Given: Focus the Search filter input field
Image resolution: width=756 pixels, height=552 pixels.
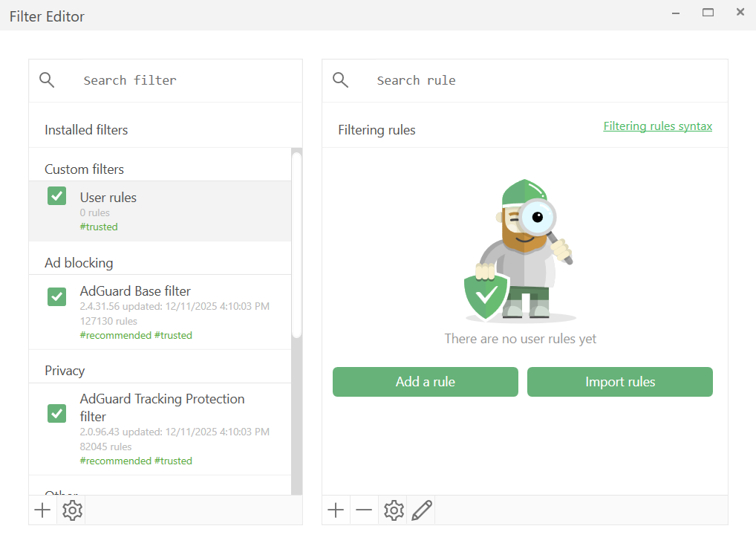Looking at the screenshot, I should click(186, 80).
